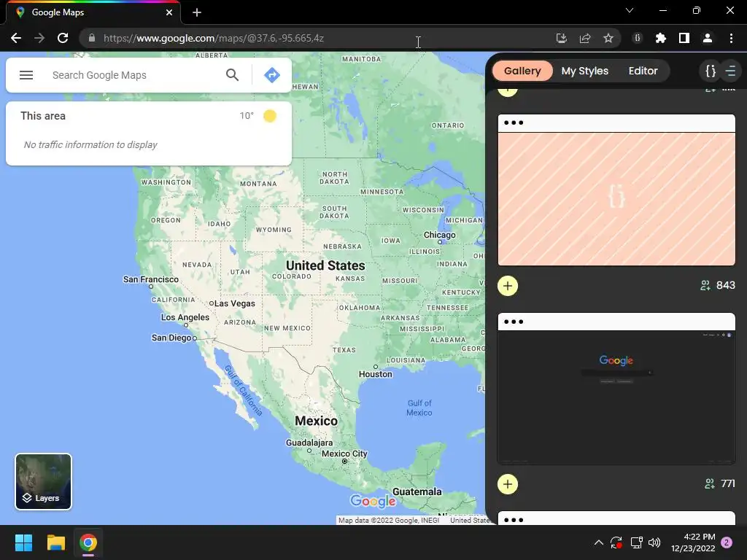Switch to the Gallery tab

tap(522, 71)
